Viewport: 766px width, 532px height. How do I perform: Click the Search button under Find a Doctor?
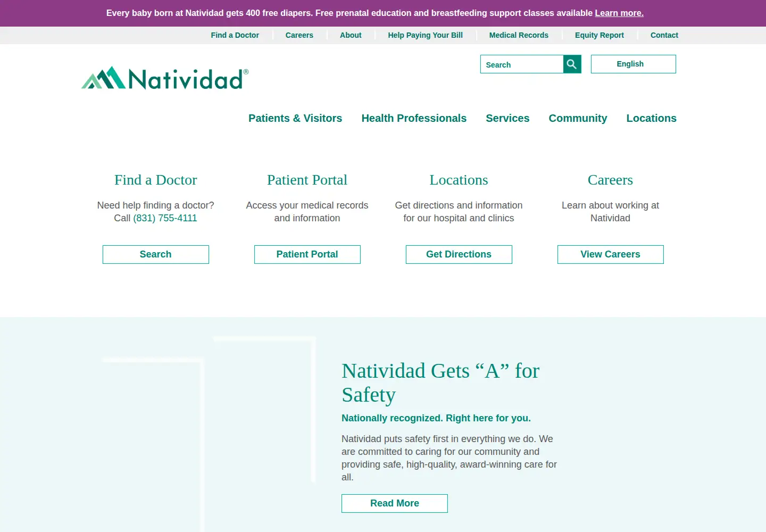point(156,254)
